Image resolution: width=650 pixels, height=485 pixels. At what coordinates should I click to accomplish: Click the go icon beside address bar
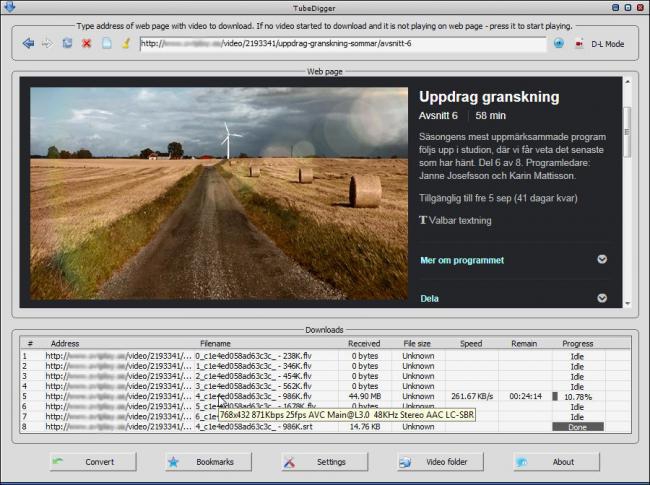(559, 44)
